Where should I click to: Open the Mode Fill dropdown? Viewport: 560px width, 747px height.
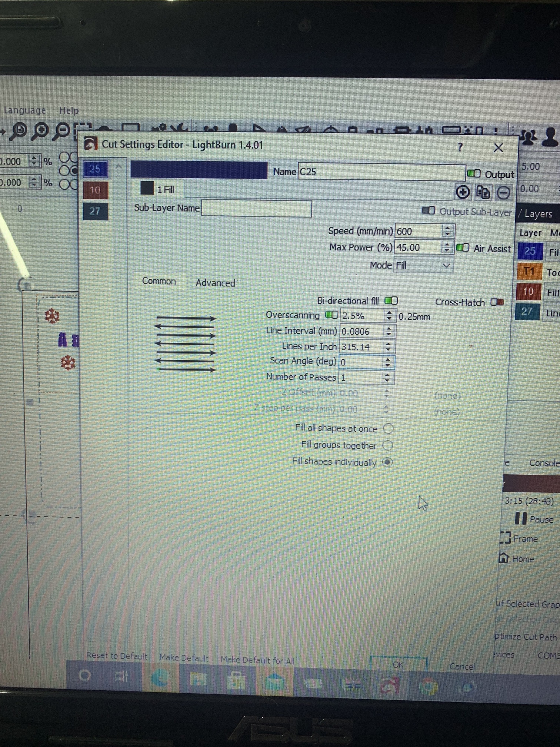coord(424,265)
